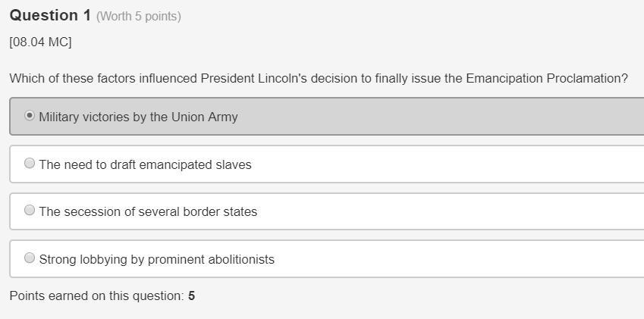Click "The secession of several border states" label
The image size is (644, 319).
pyautogui.click(x=148, y=212)
